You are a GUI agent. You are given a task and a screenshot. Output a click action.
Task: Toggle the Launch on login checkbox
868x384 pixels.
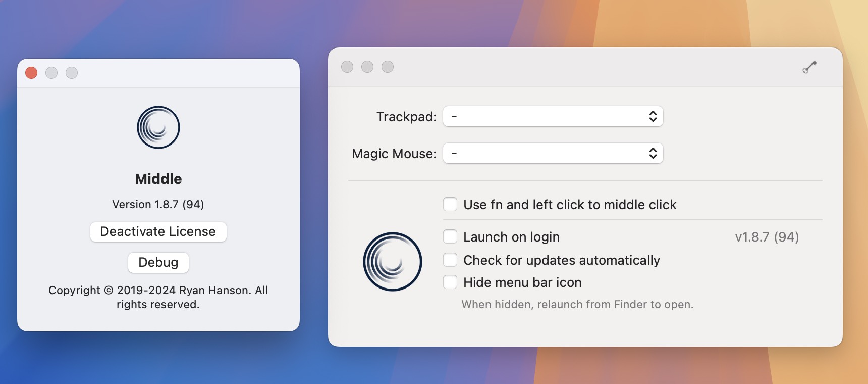(450, 237)
